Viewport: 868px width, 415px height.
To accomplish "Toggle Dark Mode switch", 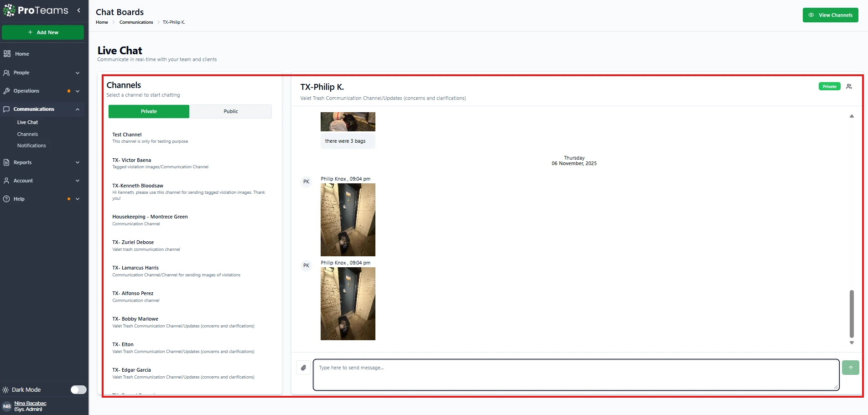I will (x=78, y=389).
